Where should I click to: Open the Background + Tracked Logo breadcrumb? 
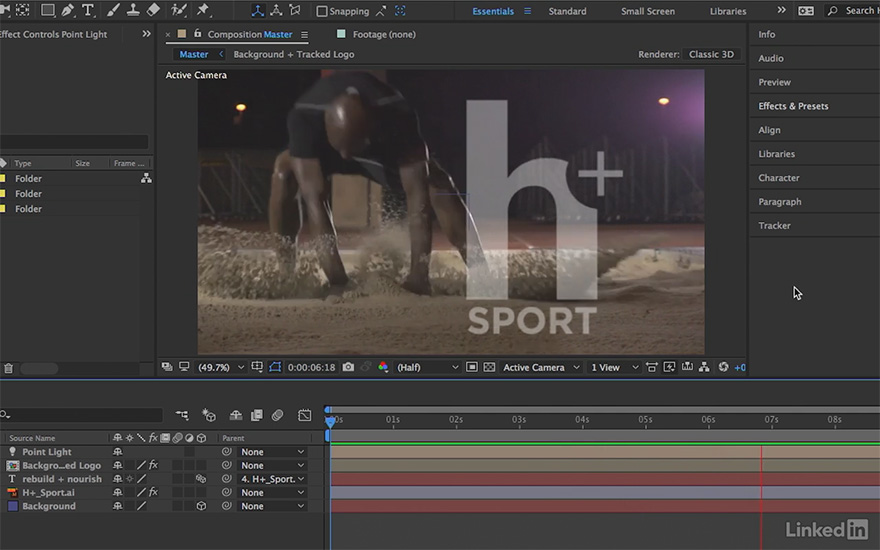tap(294, 54)
